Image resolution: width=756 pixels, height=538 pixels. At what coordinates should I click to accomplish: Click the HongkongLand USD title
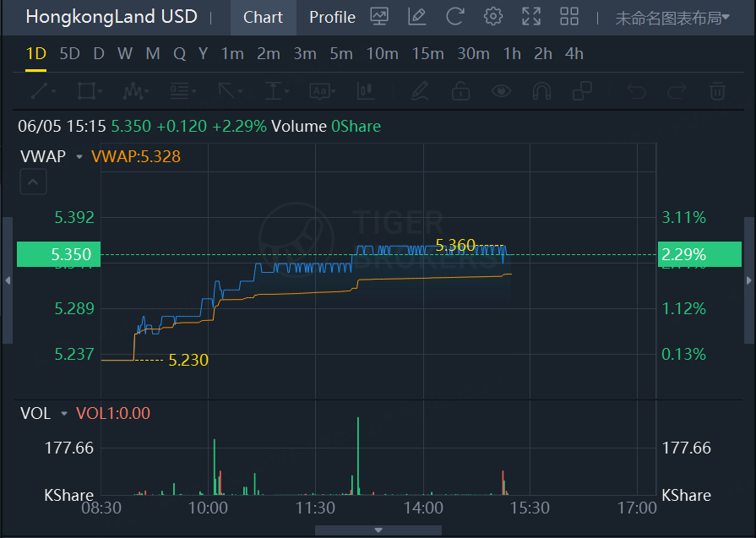pos(111,17)
